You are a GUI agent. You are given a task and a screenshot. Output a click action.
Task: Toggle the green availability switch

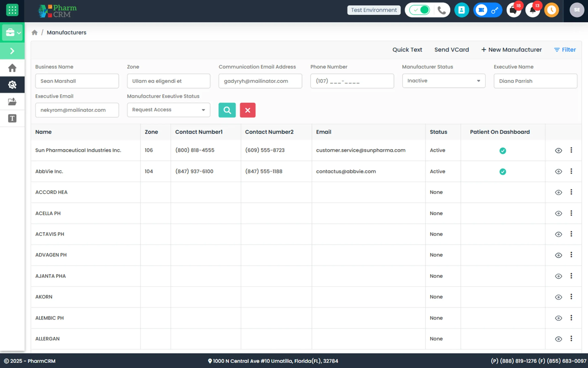click(419, 10)
